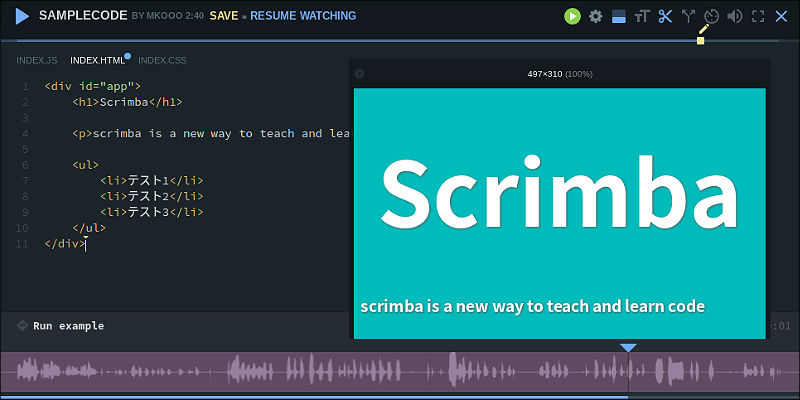Click the fork branch arrows icon
The image size is (800, 400).
pos(688,16)
